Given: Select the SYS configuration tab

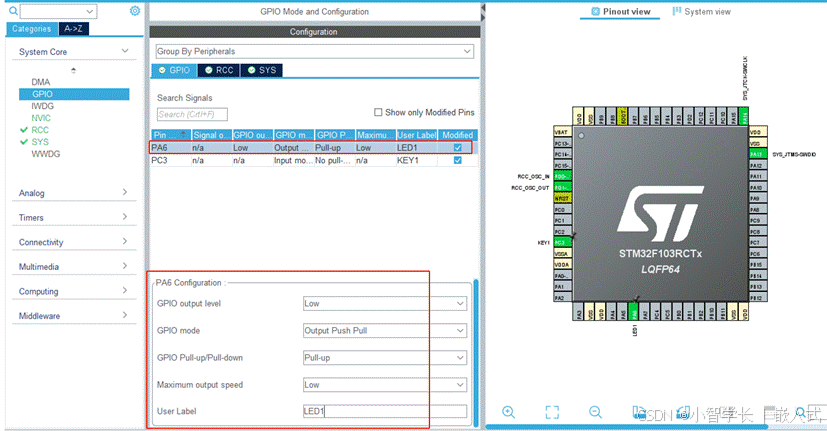Looking at the screenshot, I should [262, 70].
